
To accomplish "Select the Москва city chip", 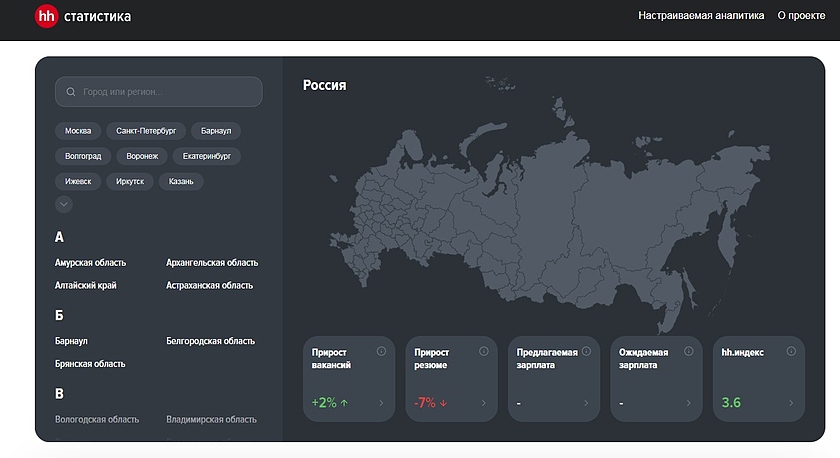I will pyautogui.click(x=78, y=131).
